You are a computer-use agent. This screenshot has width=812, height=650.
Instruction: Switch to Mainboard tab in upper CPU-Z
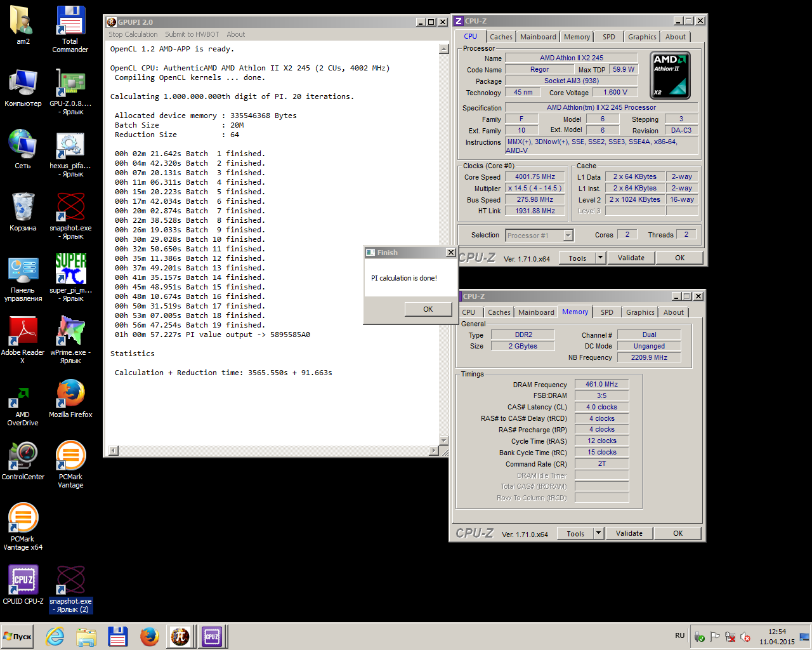click(538, 37)
